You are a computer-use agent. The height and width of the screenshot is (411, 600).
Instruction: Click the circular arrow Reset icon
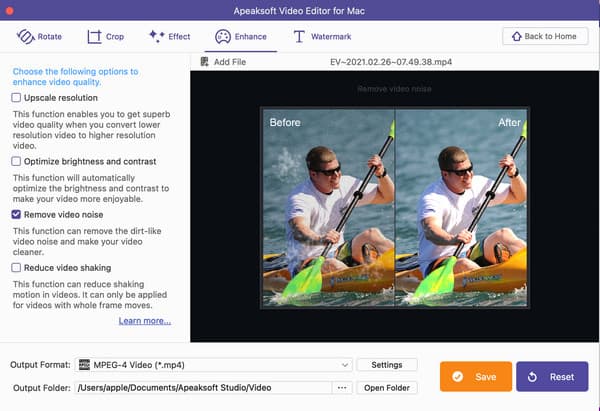click(532, 377)
